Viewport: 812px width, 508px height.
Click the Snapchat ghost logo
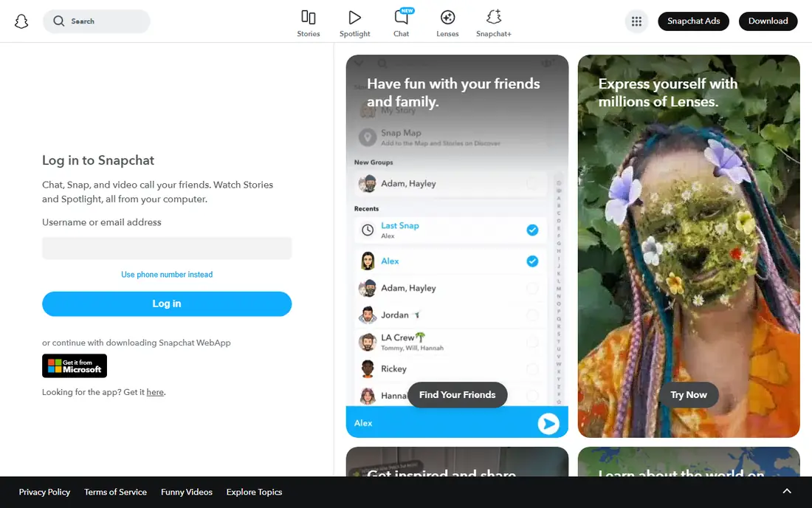(21, 21)
